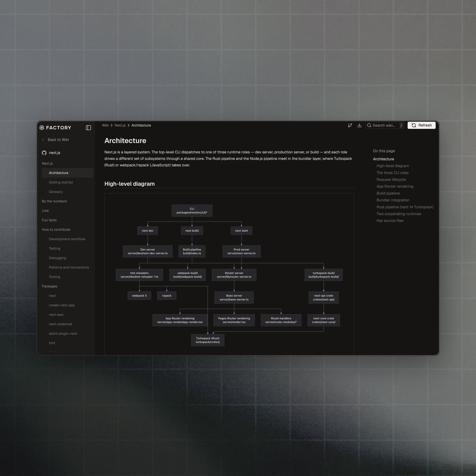The image size is (476, 476).
Task: Open the Lore section
Action: tap(45, 211)
